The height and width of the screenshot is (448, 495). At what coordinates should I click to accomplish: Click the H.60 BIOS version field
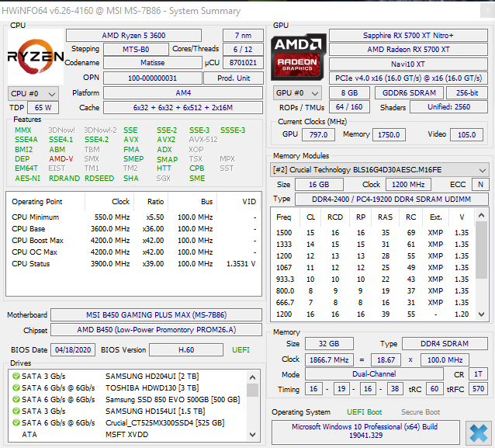tap(186, 350)
